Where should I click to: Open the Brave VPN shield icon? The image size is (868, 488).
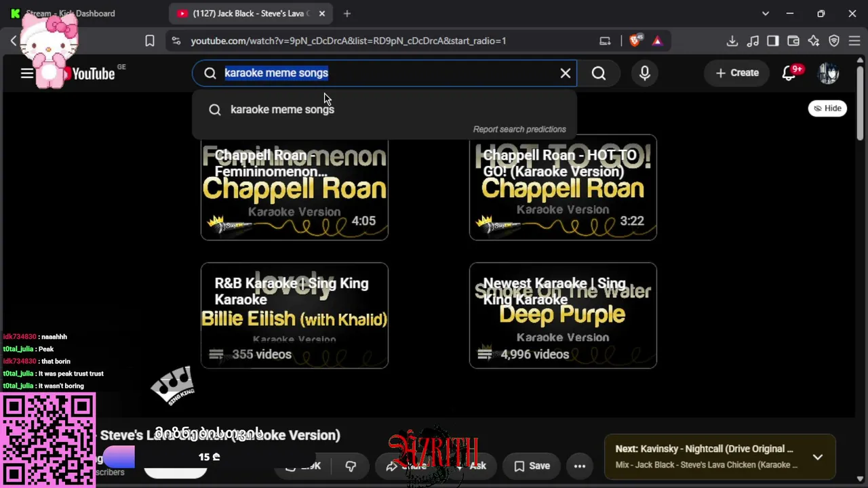[834, 41]
